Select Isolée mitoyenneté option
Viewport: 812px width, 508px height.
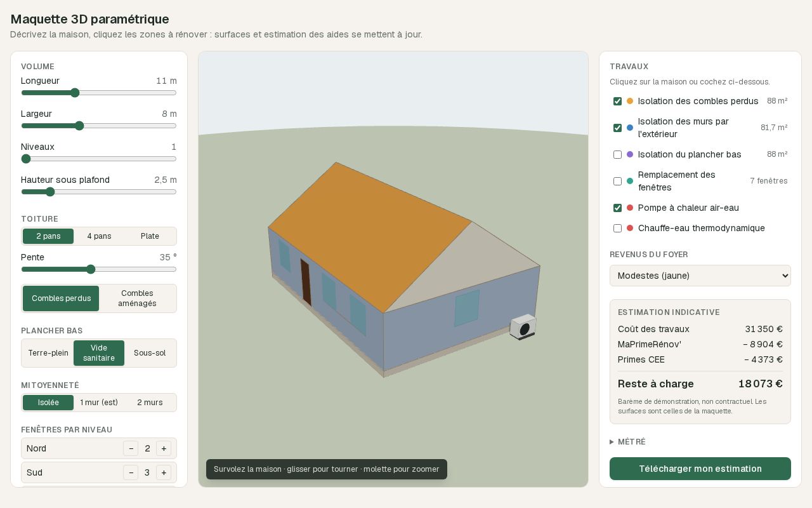[x=48, y=403]
